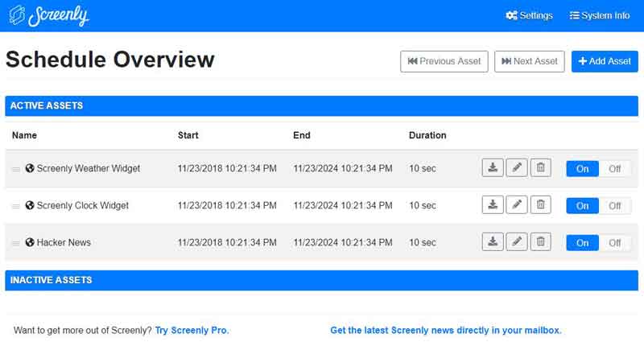Click Hacker News asset name
The image size is (644, 342).
click(x=64, y=242)
